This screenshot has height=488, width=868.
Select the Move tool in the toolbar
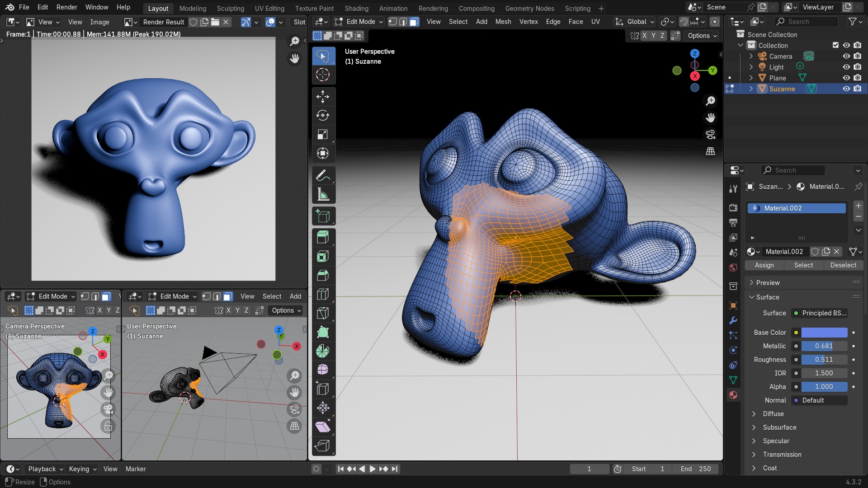[x=323, y=96]
